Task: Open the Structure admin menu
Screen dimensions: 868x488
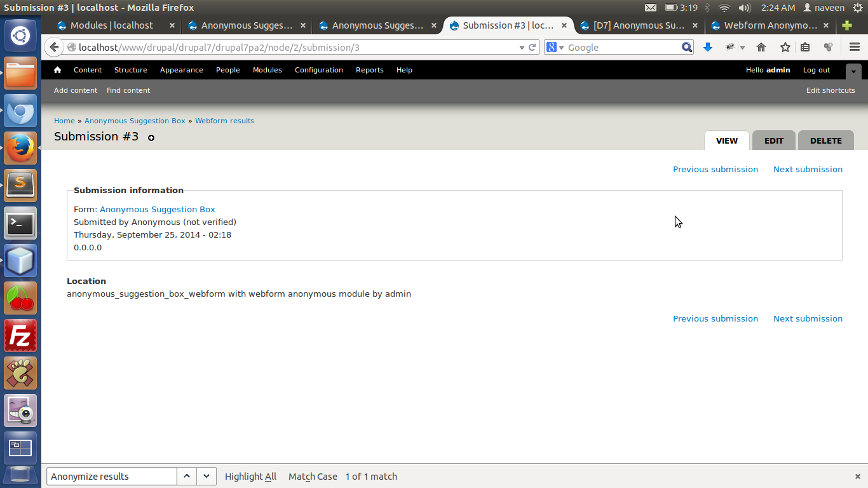Action: (x=131, y=70)
